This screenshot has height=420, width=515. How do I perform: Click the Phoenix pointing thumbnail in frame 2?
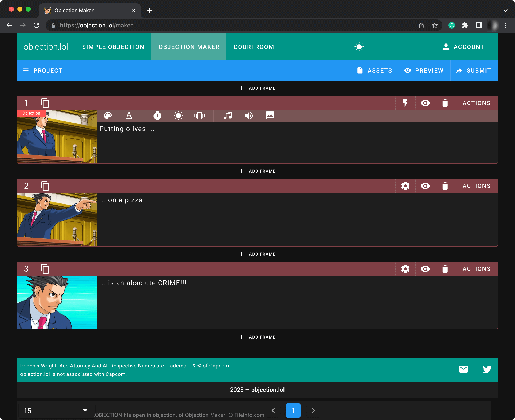point(57,219)
